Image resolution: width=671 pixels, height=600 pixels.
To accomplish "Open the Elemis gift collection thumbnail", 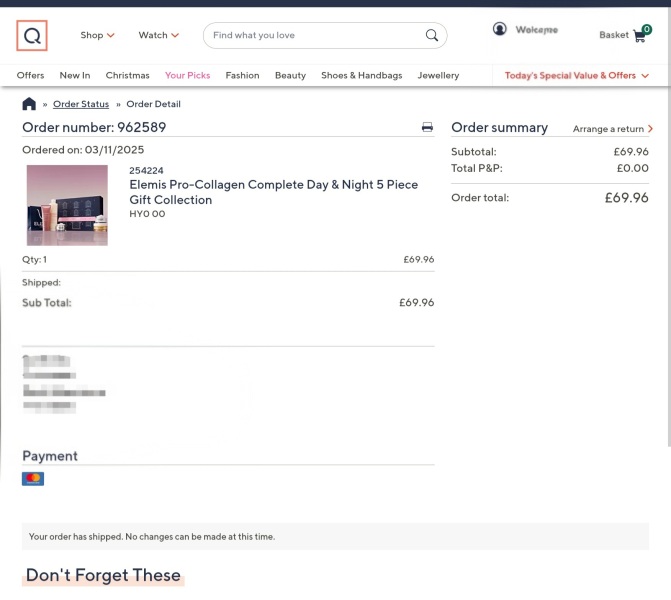I will tap(67, 205).
